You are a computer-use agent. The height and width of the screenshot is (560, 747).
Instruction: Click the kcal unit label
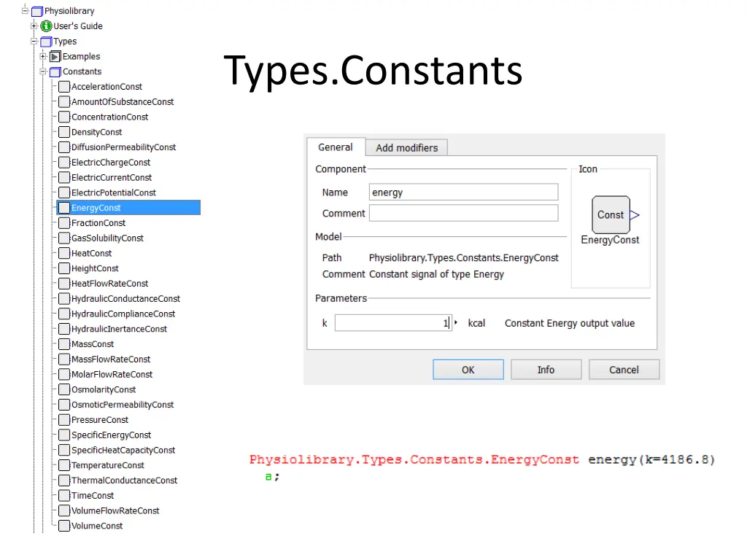click(476, 323)
